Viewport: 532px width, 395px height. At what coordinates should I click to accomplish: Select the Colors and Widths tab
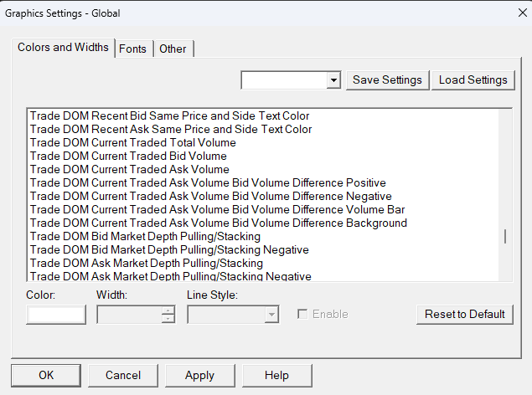[63, 47]
